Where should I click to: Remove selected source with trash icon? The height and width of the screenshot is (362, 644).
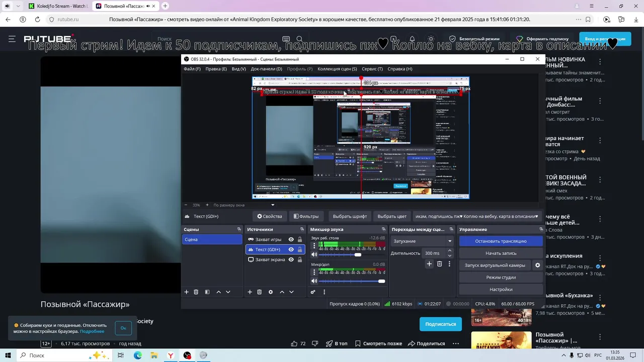point(260,292)
